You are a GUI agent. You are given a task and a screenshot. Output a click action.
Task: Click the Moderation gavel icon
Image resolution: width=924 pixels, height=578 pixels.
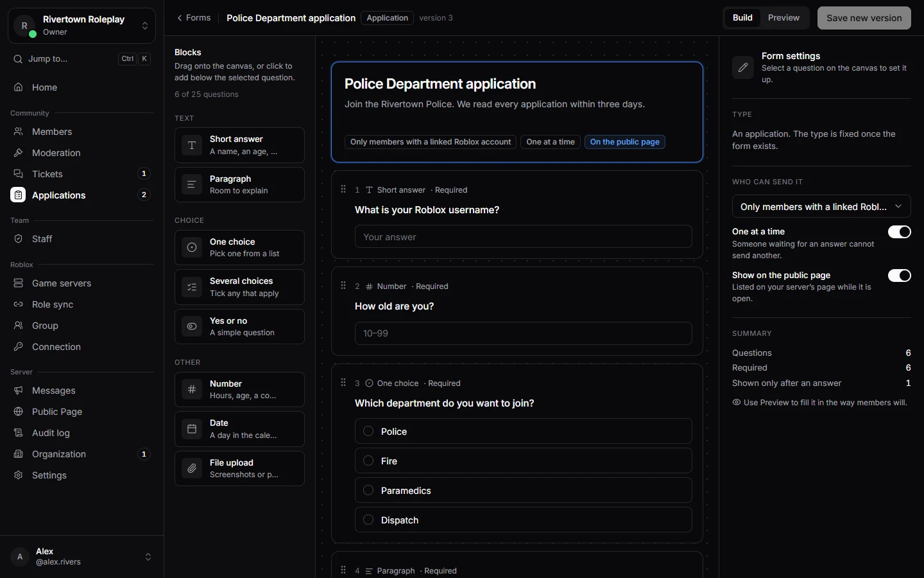coord(19,153)
